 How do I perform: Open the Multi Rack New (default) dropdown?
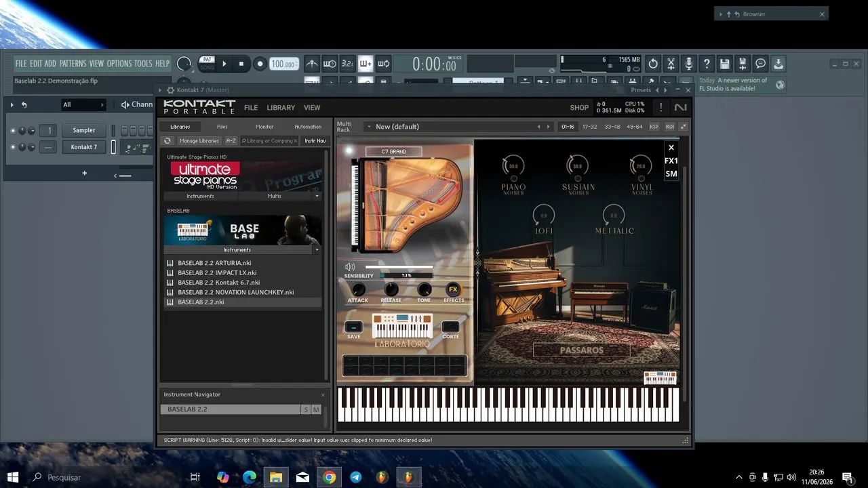(x=370, y=127)
